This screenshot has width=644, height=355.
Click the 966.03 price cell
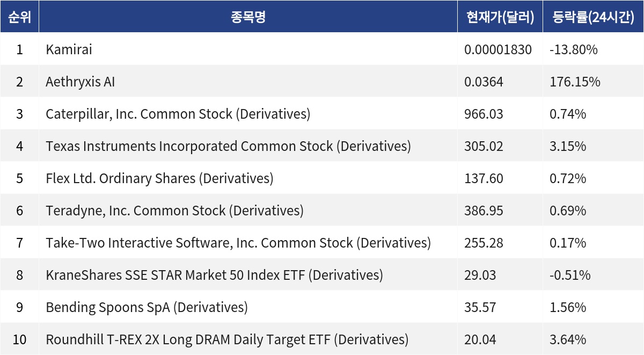[484, 114]
